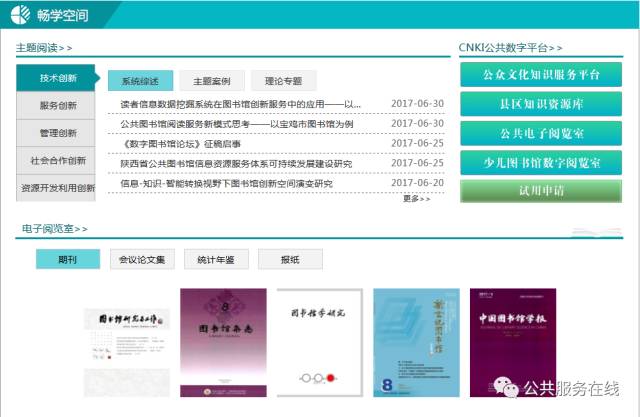Screen dimensions: 640x417
Task: Select the 技术创新 side tab
Action: [x=58, y=78]
